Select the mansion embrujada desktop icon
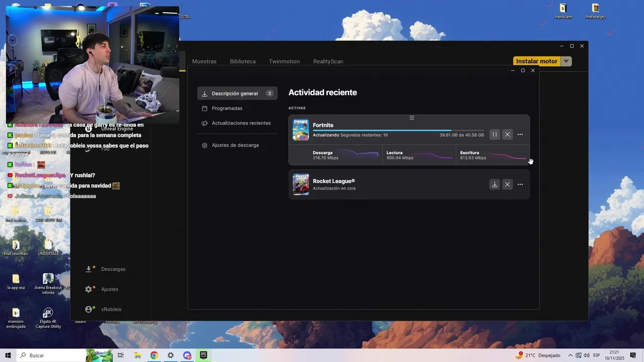Screen dimensions: 644x362 pos(16,318)
